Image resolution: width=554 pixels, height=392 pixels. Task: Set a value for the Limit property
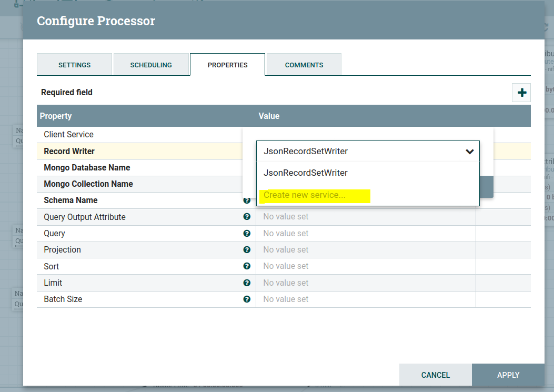click(x=365, y=283)
